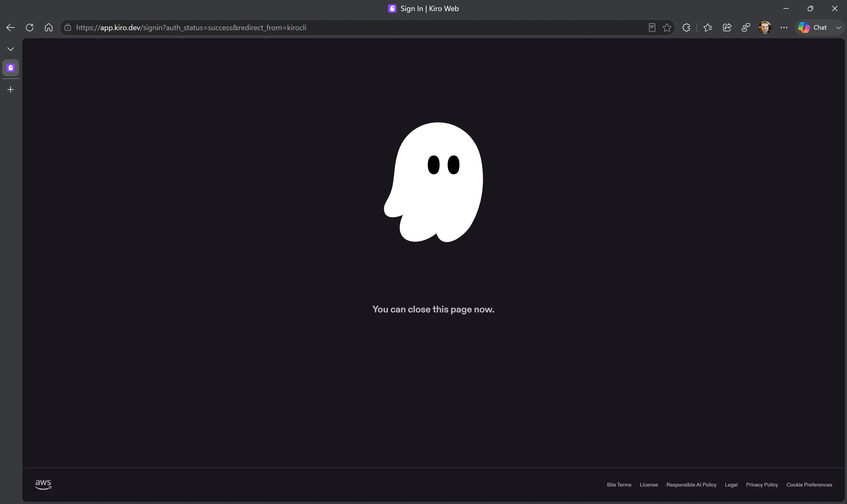Open the Extensions puzzle icon
847x504 pixels.
pyautogui.click(x=686, y=28)
